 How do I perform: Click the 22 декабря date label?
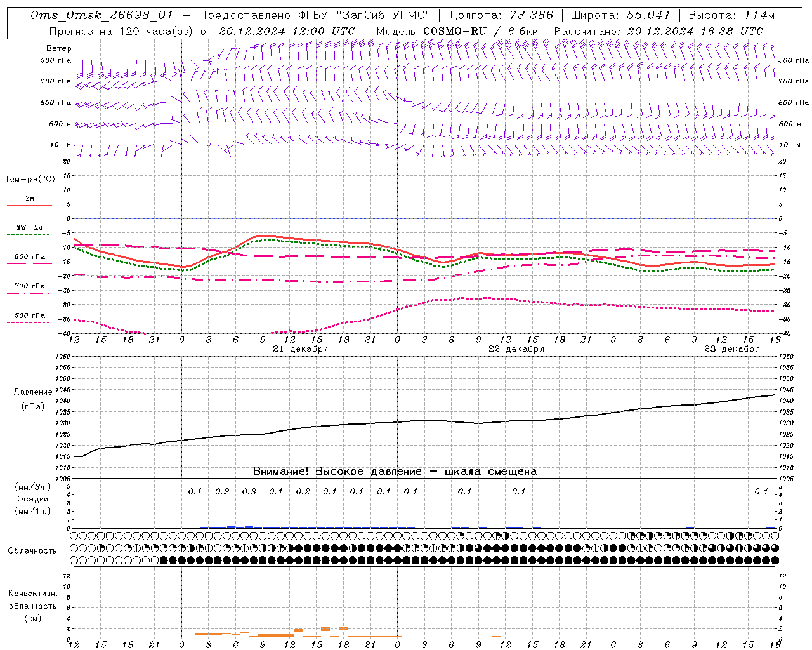coord(516,349)
